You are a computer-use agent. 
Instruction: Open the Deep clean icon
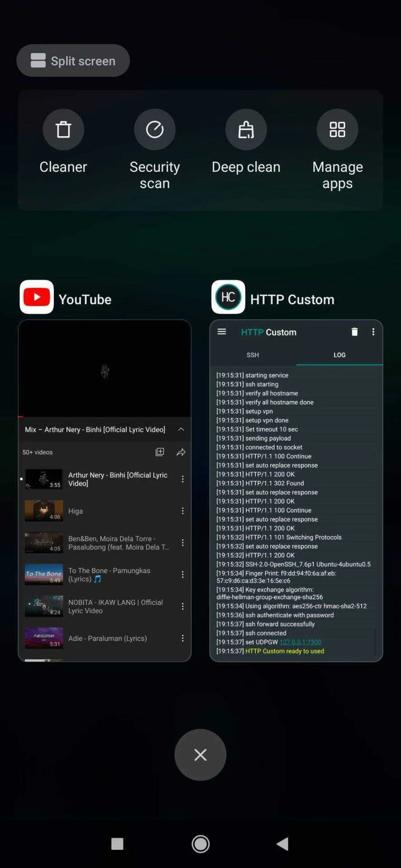tap(246, 130)
